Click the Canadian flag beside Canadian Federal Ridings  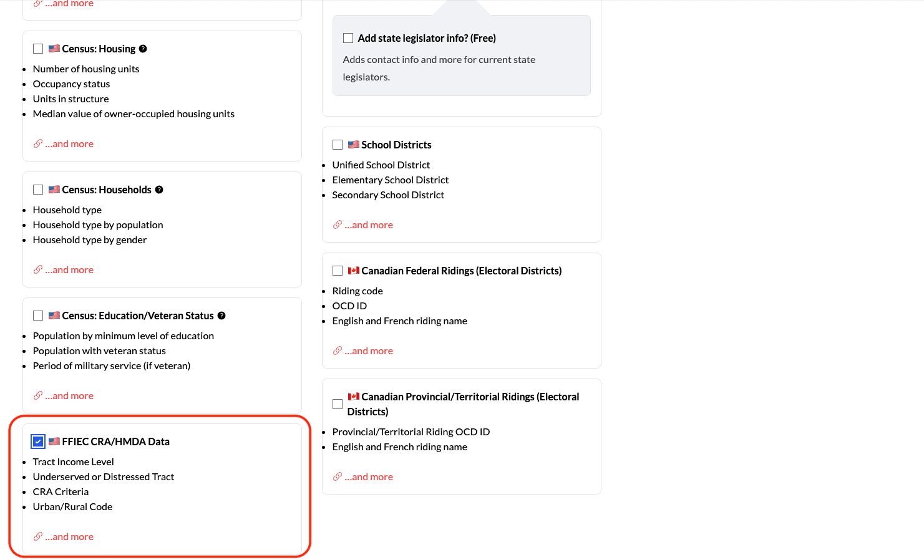tap(354, 270)
